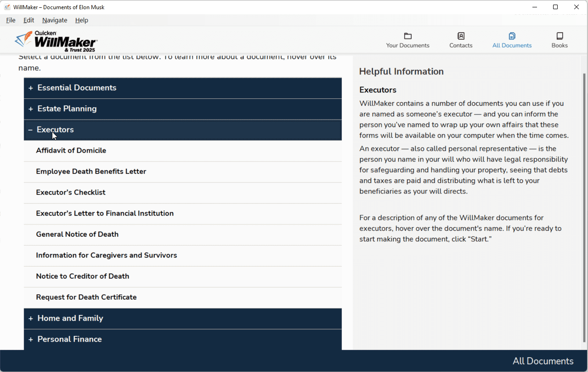Open General Notice of Death document
Screen dimensions: 588x372
point(77,235)
